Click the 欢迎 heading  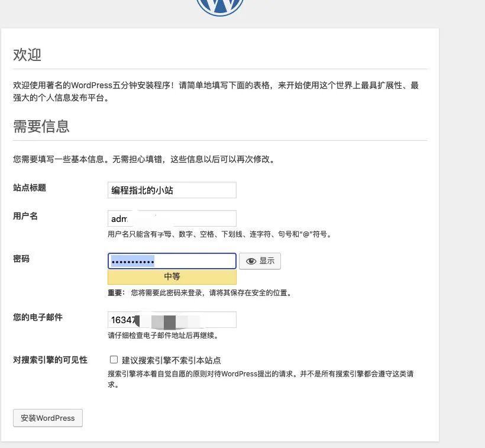[x=27, y=55]
